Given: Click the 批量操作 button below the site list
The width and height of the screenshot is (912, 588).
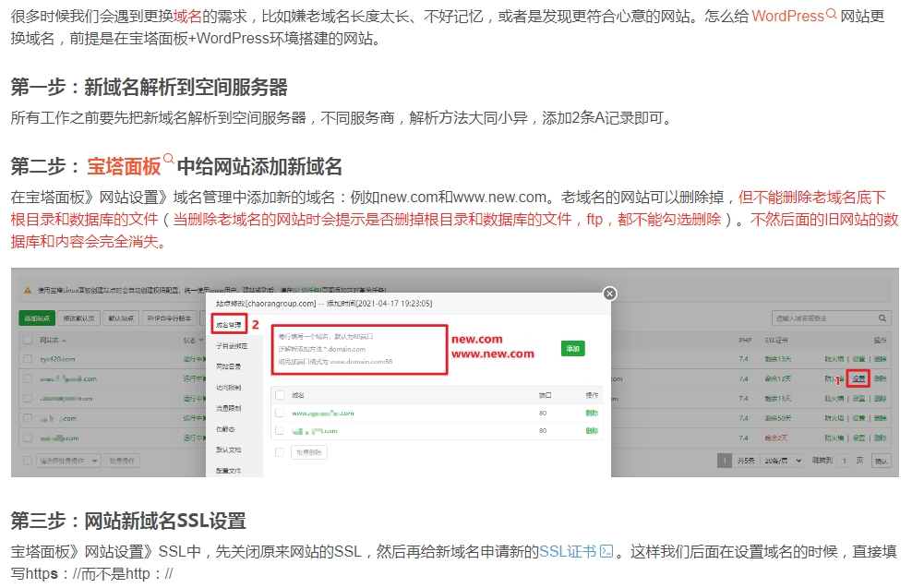Looking at the screenshot, I should coord(122,461).
